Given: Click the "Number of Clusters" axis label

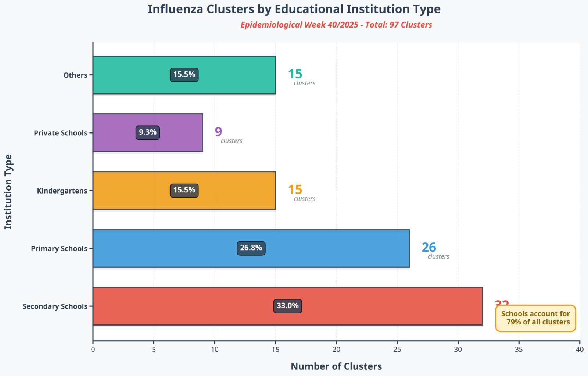Looking at the screenshot, I should 336,366.
